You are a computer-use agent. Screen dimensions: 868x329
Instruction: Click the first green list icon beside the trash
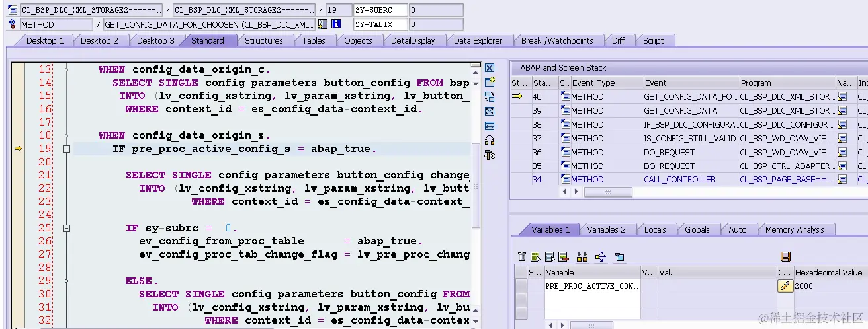[535, 256]
